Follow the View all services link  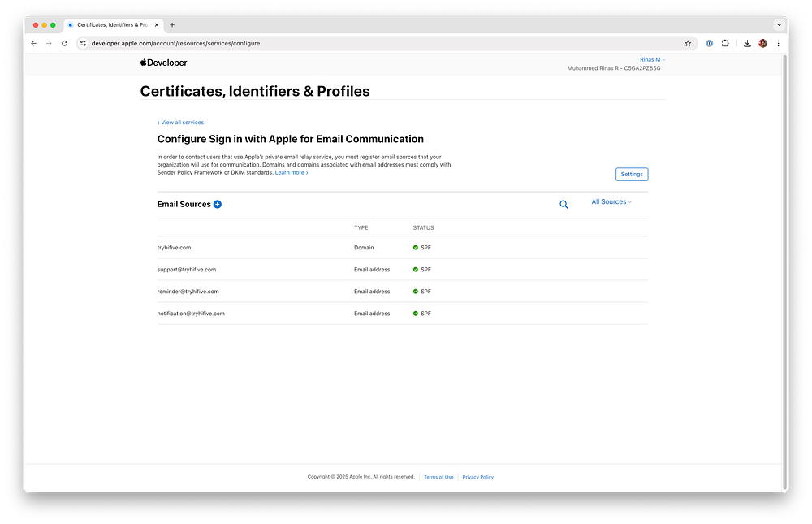180,123
